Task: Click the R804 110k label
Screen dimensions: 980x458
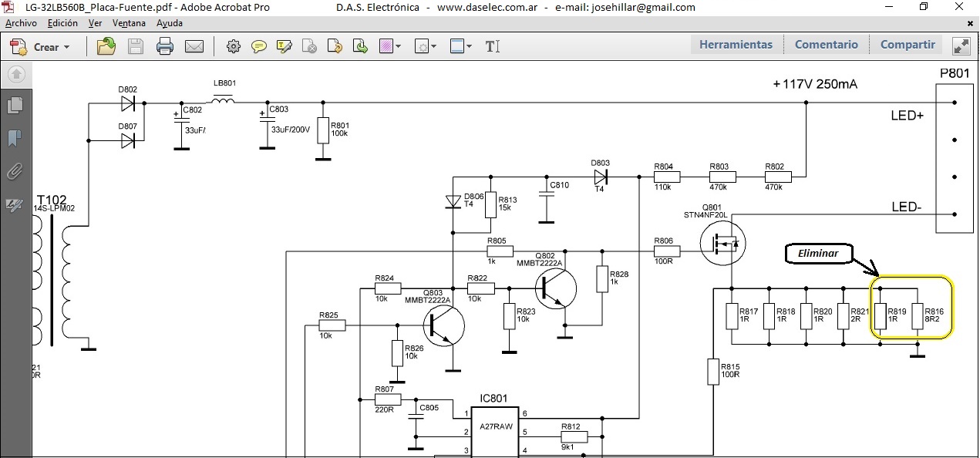Action: tap(663, 177)
